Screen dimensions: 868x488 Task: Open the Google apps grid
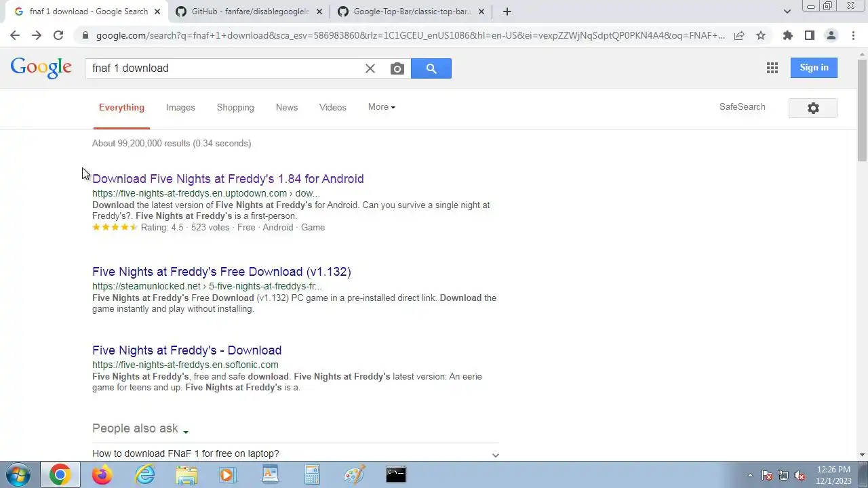(772, 68)
